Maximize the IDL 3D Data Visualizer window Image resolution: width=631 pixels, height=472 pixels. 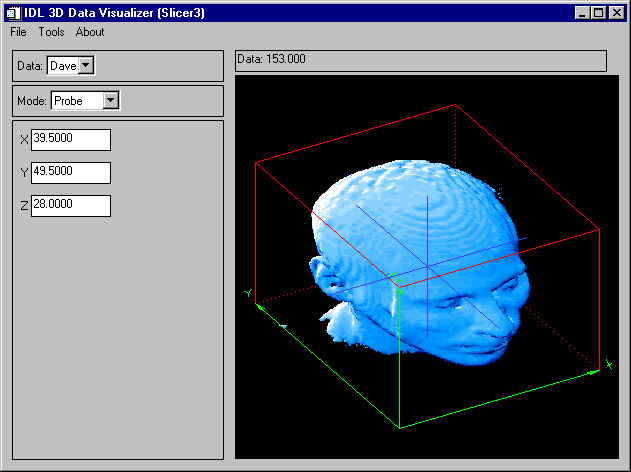pos(599,13)
